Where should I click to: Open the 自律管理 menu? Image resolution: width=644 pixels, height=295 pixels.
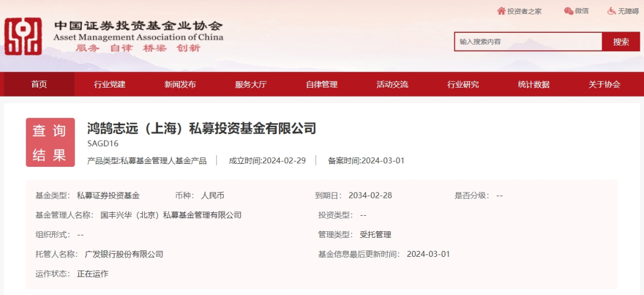[x=321, y=85]
